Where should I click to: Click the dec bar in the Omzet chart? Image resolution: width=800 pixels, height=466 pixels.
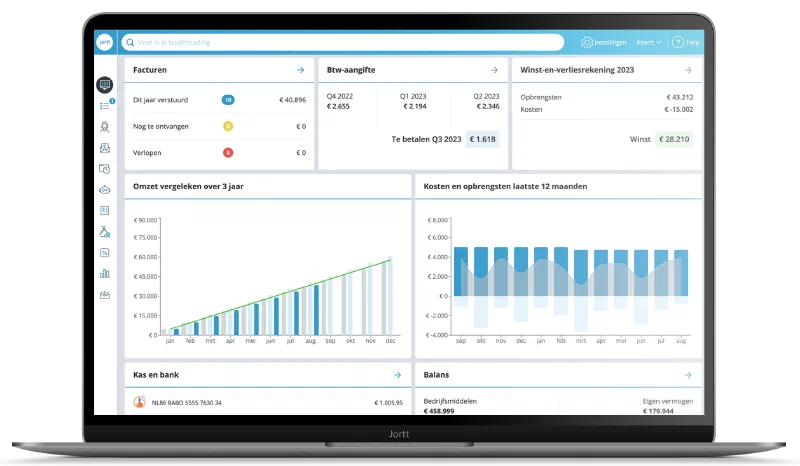(390, 296)
